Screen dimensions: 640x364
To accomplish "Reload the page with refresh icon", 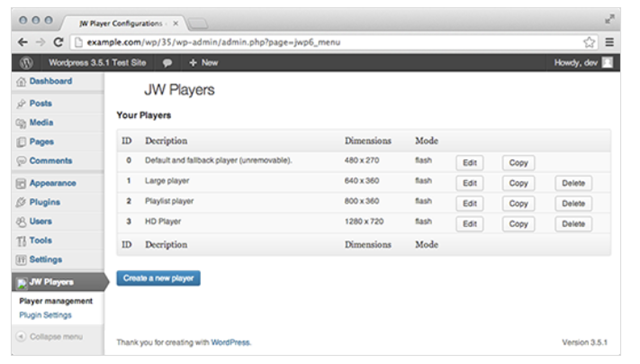I will (x=58, y=42).
